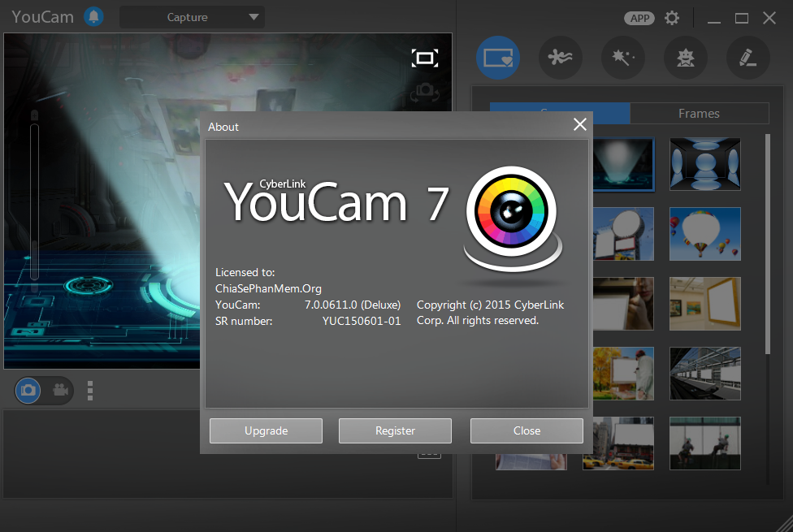Click the Upgrade button
The image size is (793, 532).
pos(266,430)
